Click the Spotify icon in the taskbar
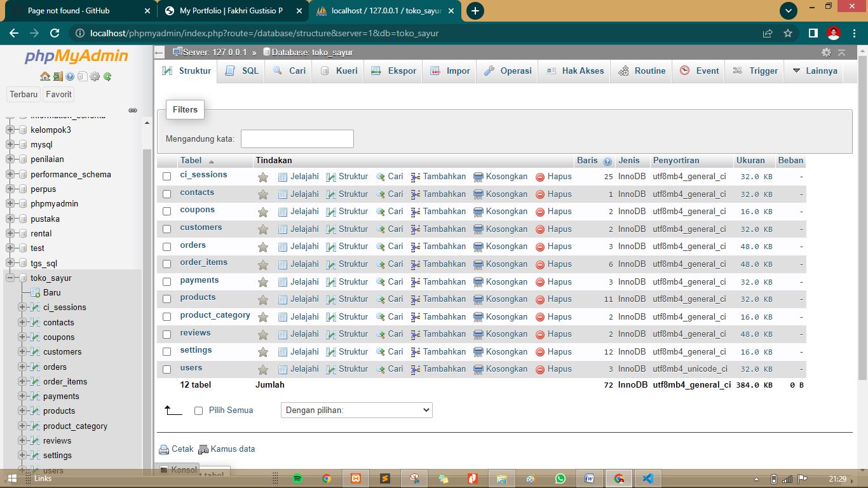The width and height of the screenshot is (868, 488). (297, 478)
